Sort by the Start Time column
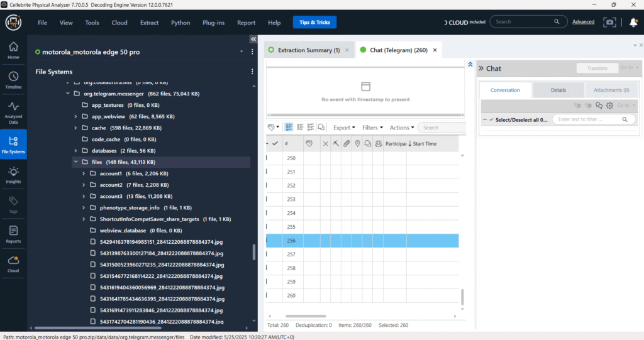This screenshot has width=644, height=340. (x=425, y=144)
